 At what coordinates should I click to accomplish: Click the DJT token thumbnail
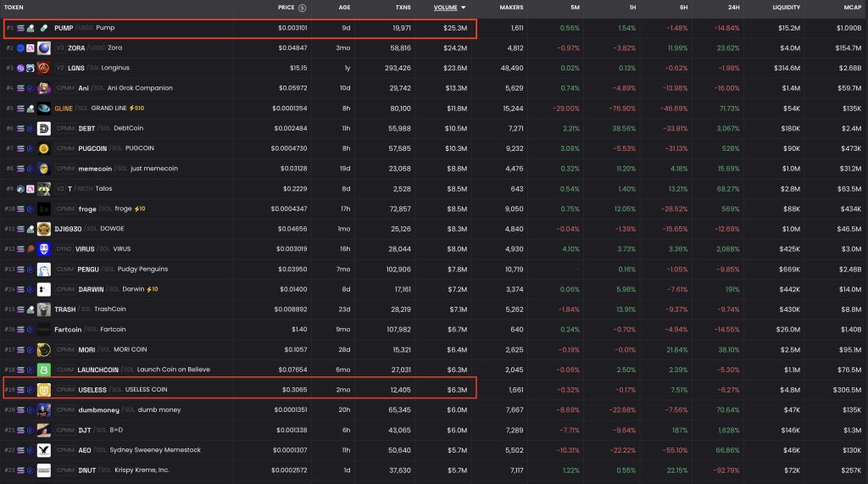point(44,430)
